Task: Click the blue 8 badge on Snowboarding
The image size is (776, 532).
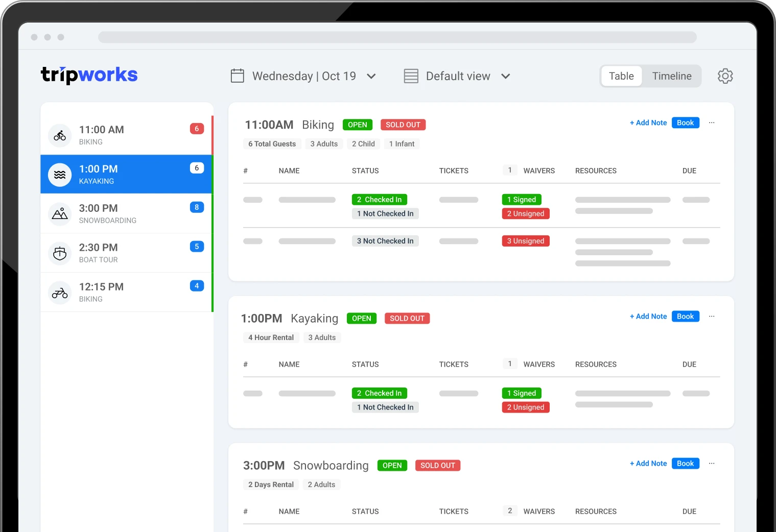Action: [x=197, y=207]
